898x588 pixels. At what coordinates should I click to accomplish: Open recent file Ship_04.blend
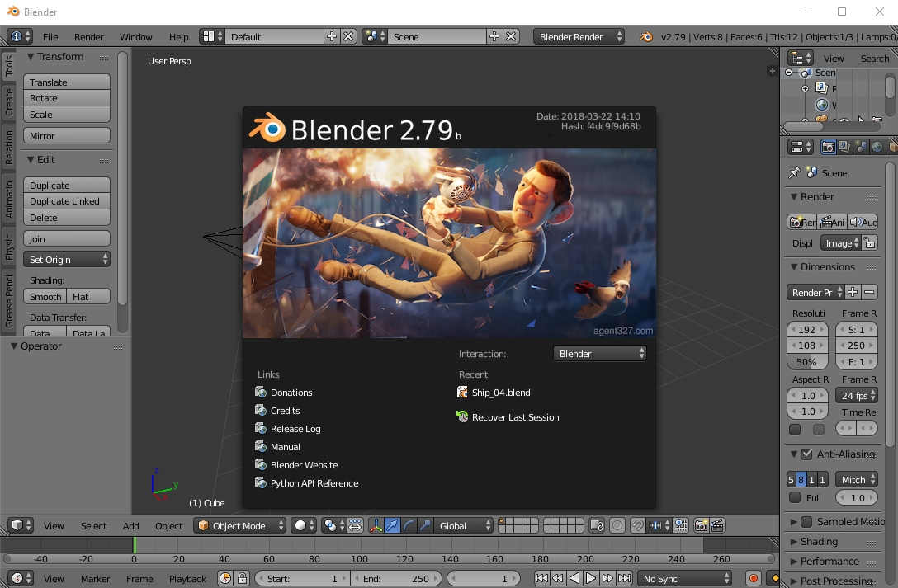500,393
